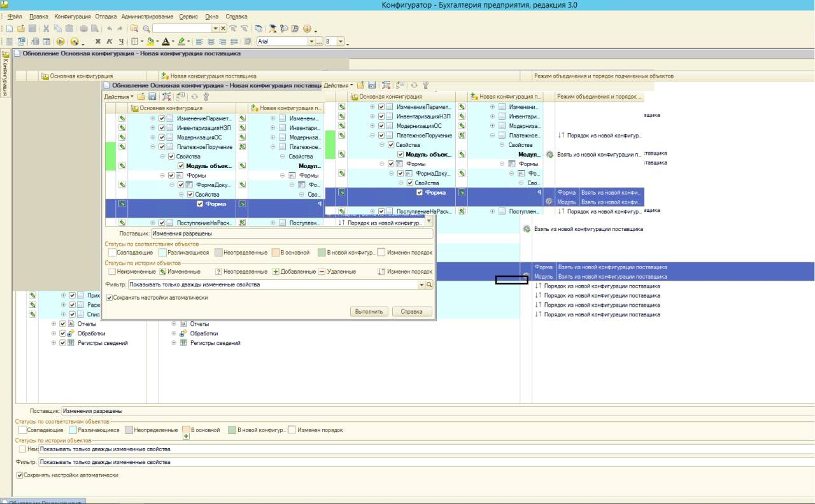Viewport: 815px width, 504px height.
Task: Click filter search magnifier in front dialog
Action: [429, 284]
